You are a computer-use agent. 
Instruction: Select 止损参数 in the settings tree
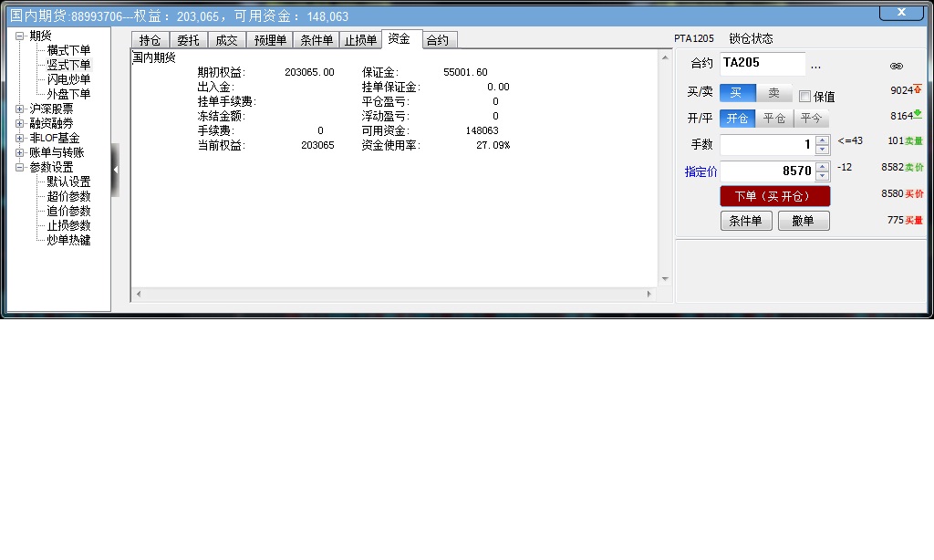tap(67, 224)
